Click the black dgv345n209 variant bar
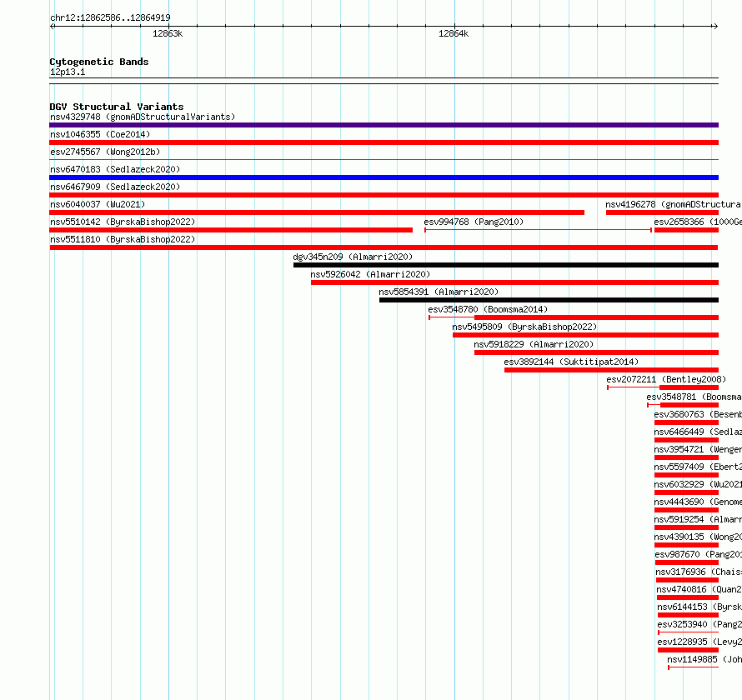742x700 pixels. coord(506,265)
